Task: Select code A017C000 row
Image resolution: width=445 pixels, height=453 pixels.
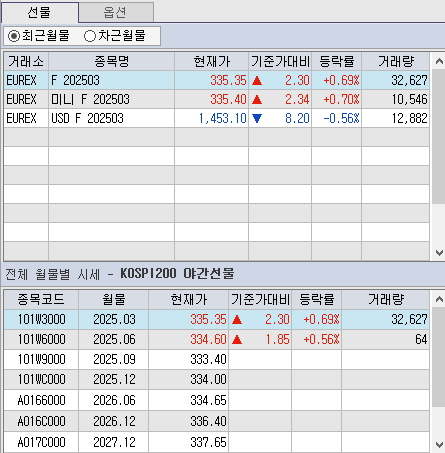Action: [217, 442]
